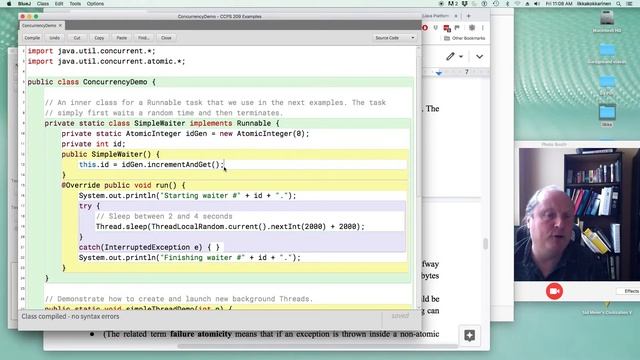Open the Tools menu
Viewport: 640px width, 360px height.
tap(75, 4)
